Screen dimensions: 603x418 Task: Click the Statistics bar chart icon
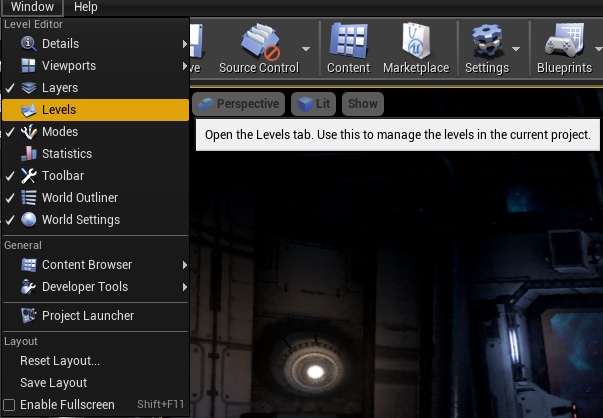coord(28,153)
